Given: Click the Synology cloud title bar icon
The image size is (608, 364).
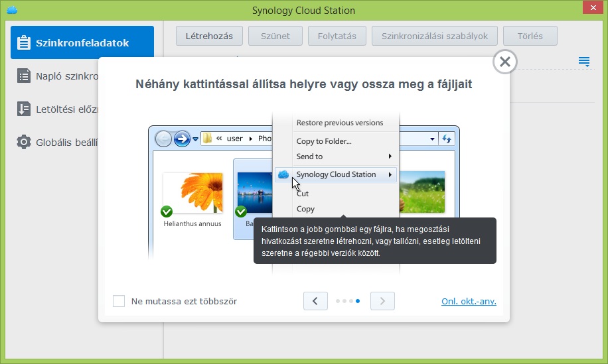Looking at the screenshot, I should [x=12, y=10].
